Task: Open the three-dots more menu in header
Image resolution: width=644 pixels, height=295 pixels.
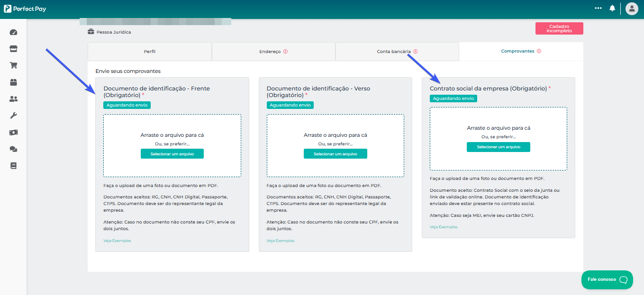Action: (599, 8)
